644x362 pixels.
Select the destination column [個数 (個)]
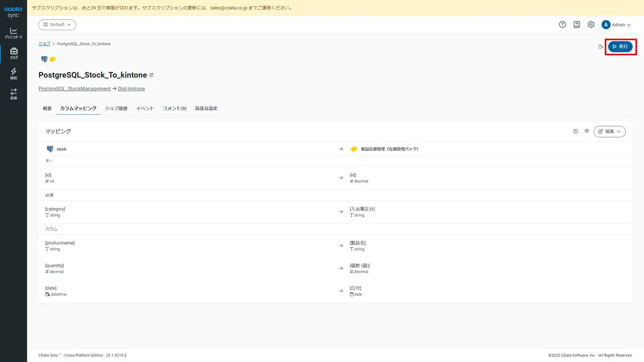pos(360,265)
